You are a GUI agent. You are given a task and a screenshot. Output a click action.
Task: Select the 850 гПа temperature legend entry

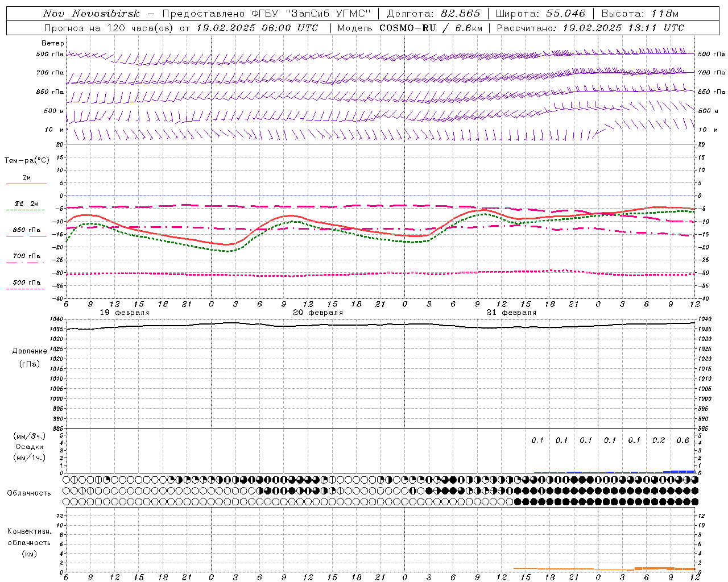(x=27, y=230)
